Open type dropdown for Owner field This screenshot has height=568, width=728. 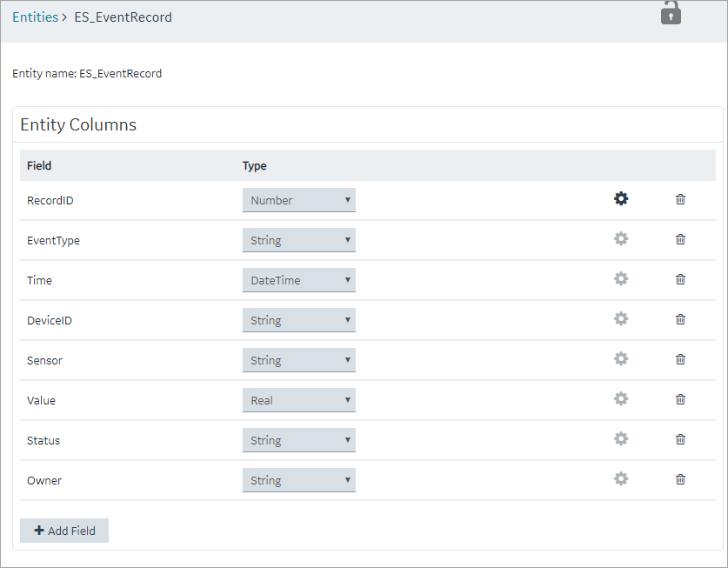[299, 480]
